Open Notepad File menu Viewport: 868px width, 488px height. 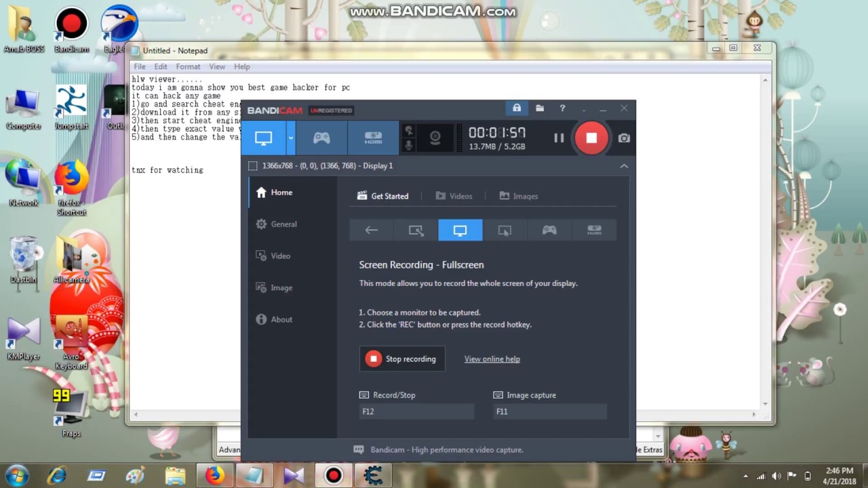coord(140,66)
